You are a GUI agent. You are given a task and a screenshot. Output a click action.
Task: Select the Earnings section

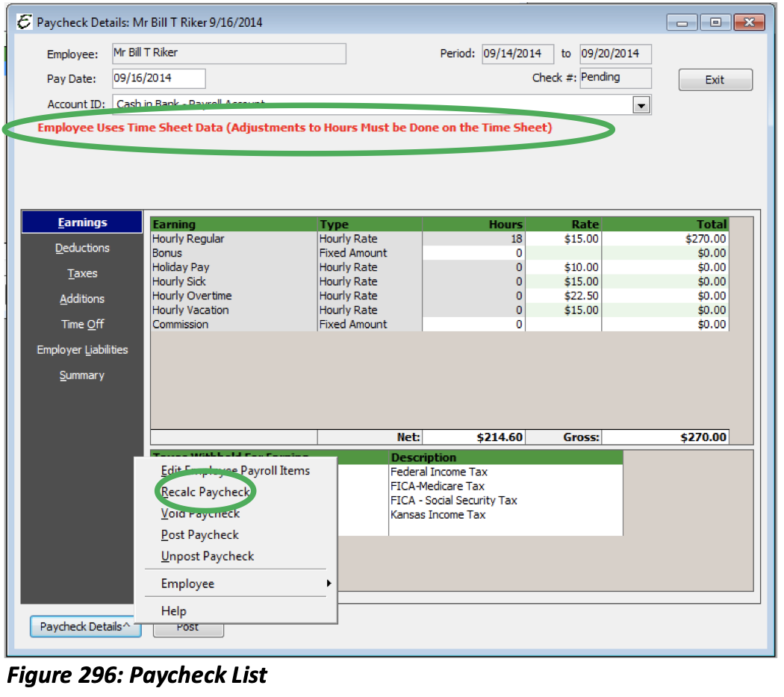[82, 222]
